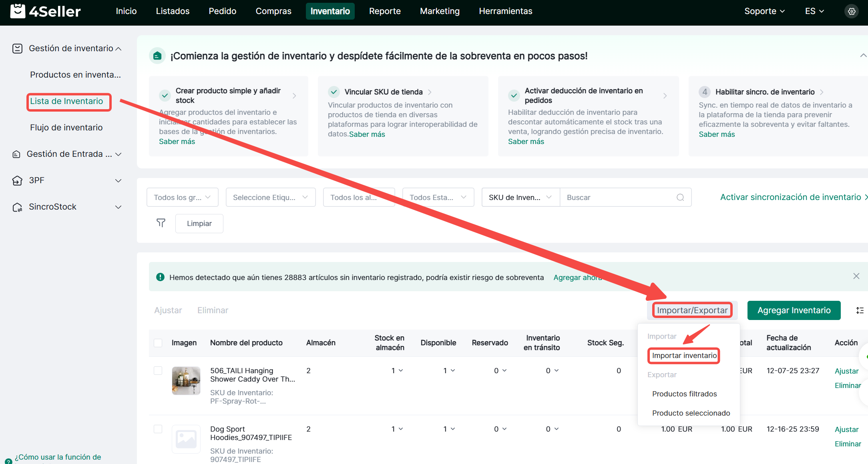Open column settings icon beside Agregar Inventario

click(860, 310)
